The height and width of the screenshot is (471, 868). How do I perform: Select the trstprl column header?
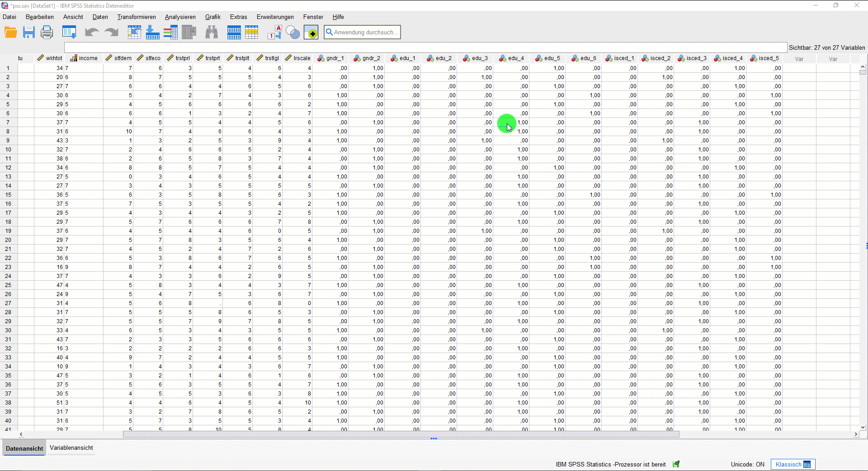178,58
